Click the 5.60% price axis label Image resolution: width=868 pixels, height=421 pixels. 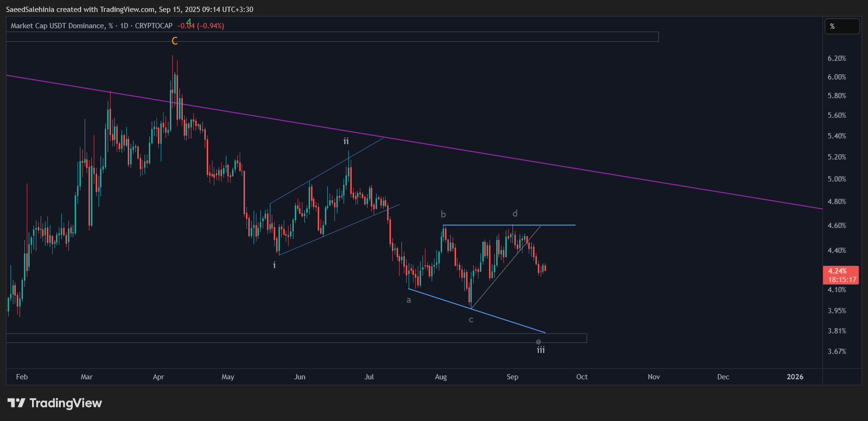(837, 115)
